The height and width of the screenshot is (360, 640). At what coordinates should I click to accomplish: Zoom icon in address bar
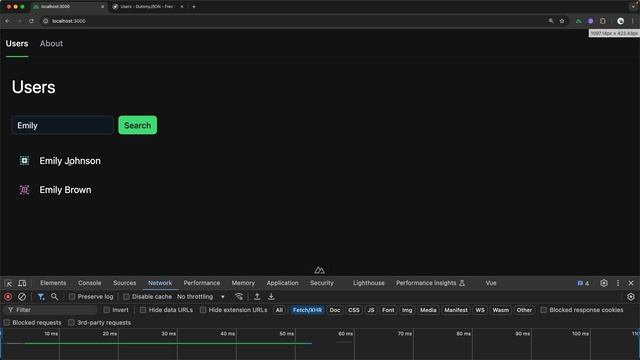pyautogui.click(x=551, y=21)
